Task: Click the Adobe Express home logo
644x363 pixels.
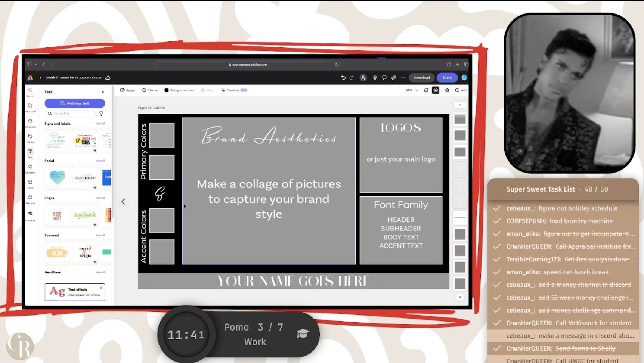Action: click(x=30, y=78)
